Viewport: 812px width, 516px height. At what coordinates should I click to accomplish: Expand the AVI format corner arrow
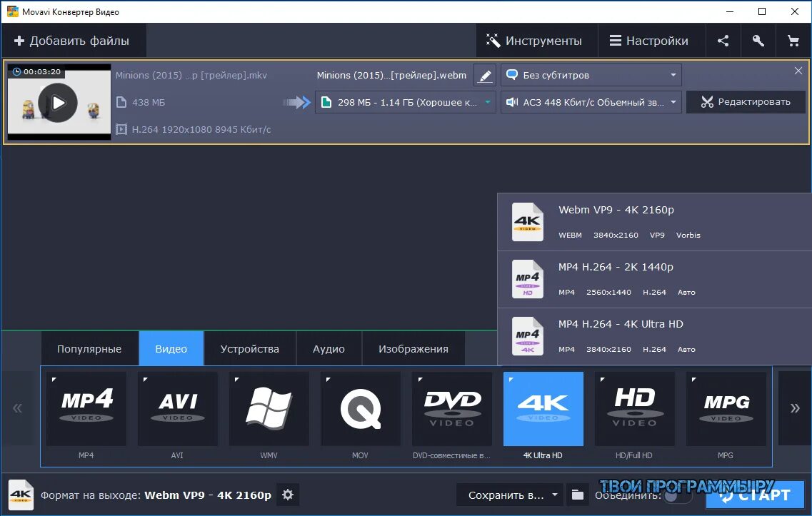click(x=146, y=380)
